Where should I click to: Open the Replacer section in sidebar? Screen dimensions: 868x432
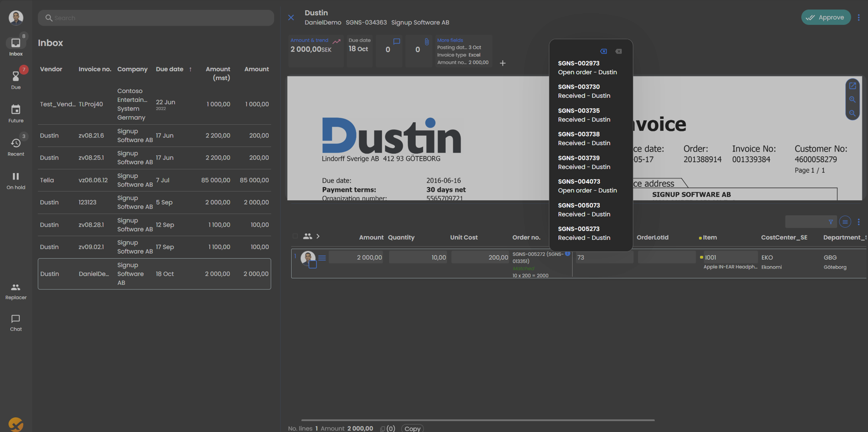[16, 291]
